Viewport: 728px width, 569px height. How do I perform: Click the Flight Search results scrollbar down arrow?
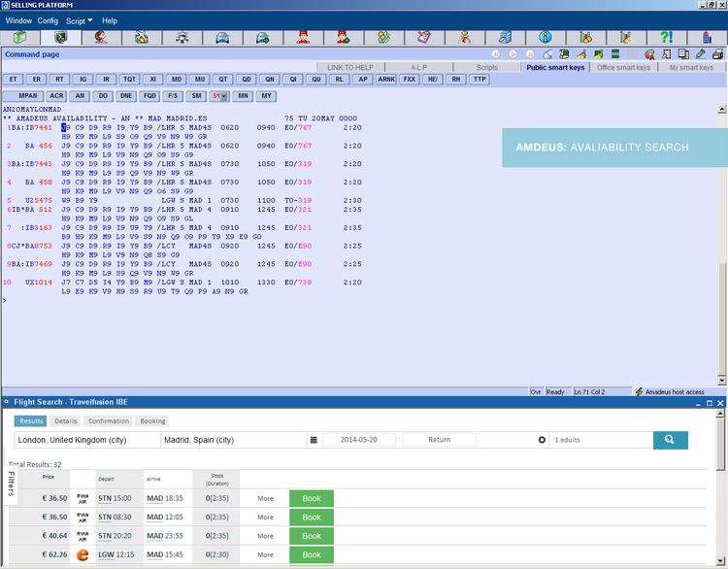720,560
